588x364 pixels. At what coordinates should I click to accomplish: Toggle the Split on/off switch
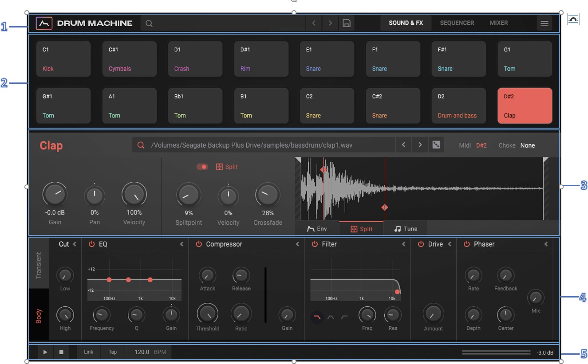click(202, 167)
